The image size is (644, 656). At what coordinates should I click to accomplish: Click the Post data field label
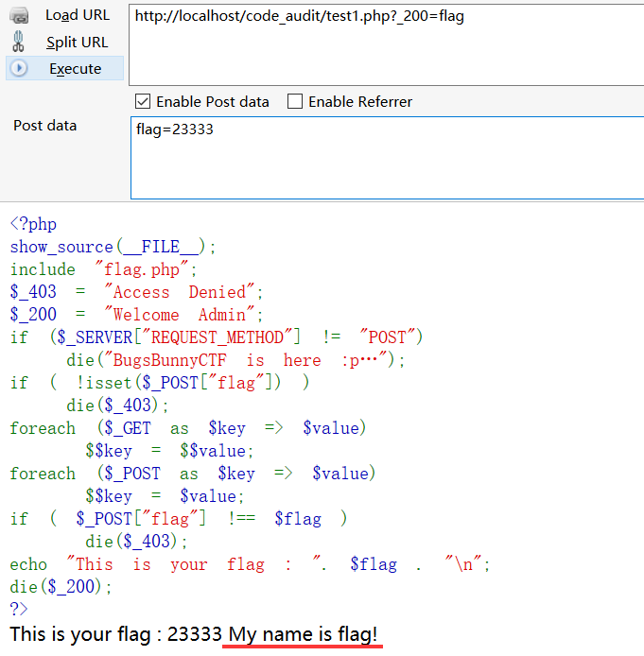point(44,126)
